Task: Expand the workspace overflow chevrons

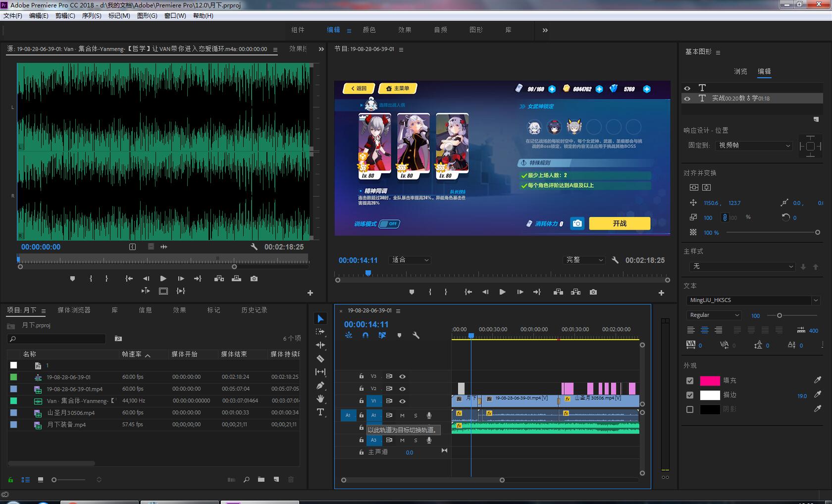Action: coord(545,30)
